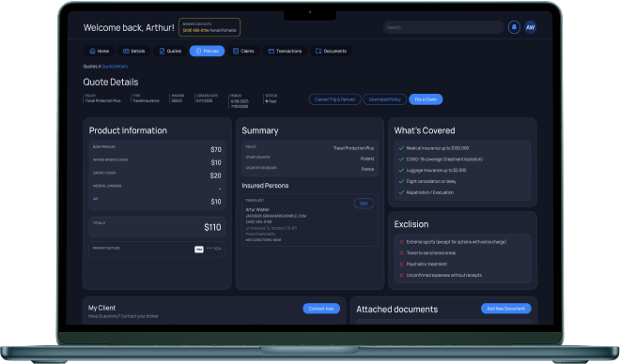Click the Repatriation / Evacuation item
This screenshot has height=364, width=620.
[x=430, y=192]
